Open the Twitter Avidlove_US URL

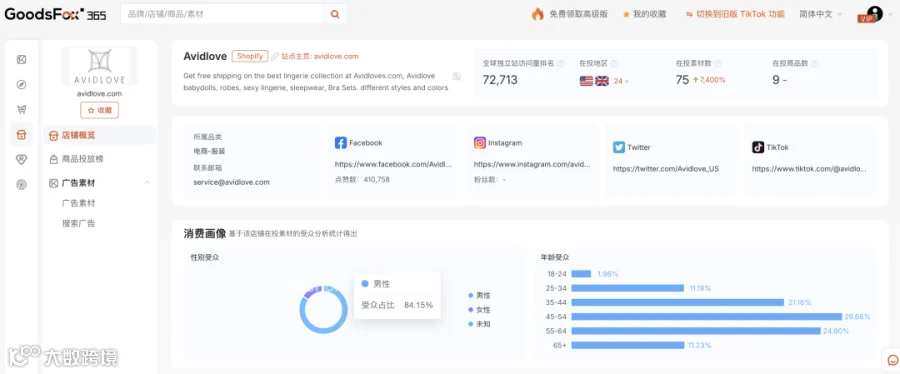tap(666, 169)
